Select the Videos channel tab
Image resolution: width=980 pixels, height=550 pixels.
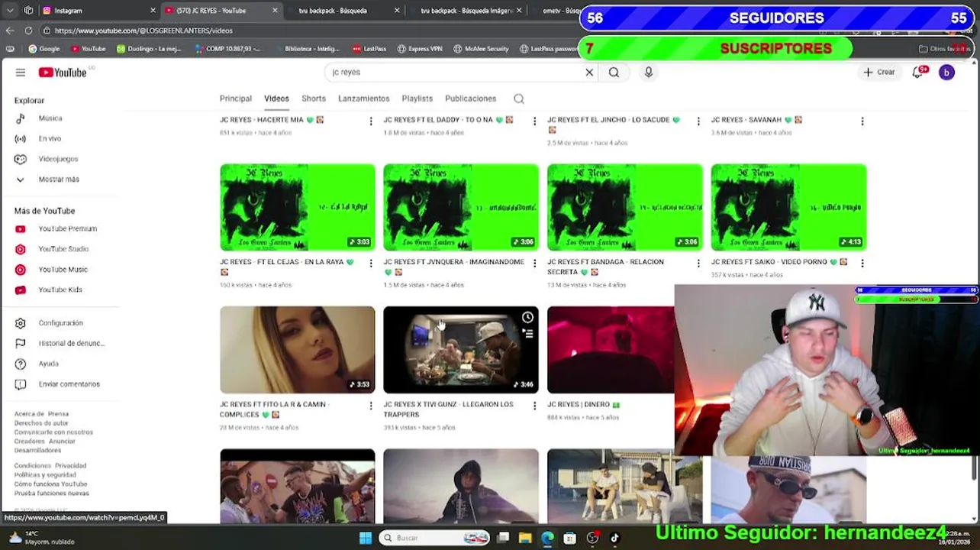point(276,99)
